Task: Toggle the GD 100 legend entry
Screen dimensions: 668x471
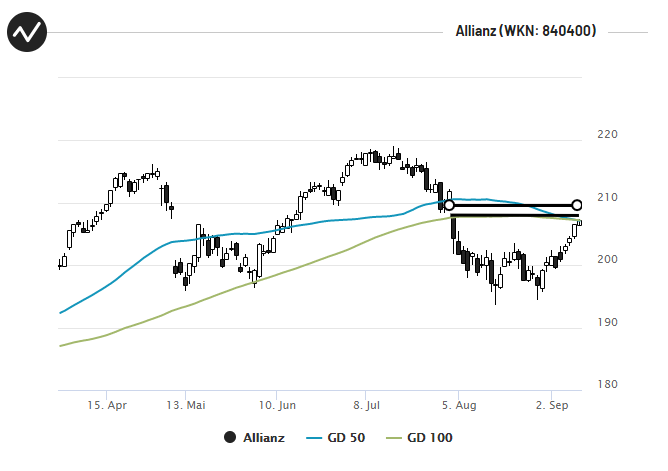Action: point(419,437)
